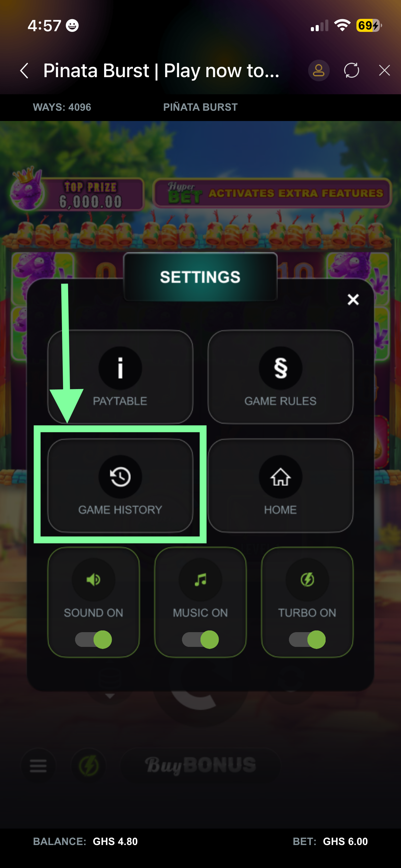The width and height of the screenshot is (401, 868).
Task: Open Game History clock icon
Action: (120, 477)
